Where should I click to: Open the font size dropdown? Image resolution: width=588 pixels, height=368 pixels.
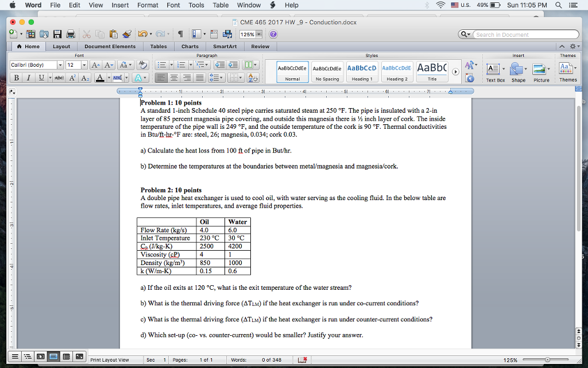(84, 64)
